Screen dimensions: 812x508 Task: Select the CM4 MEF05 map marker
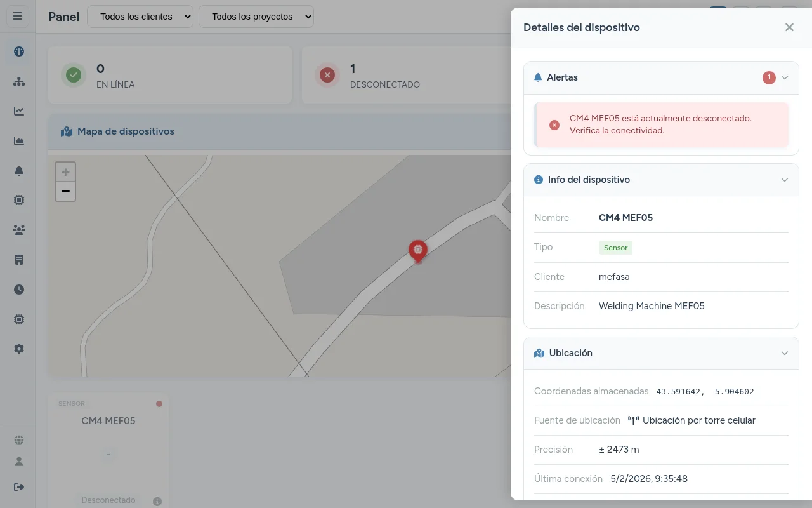pyautogui.click(x=417, y=250)
